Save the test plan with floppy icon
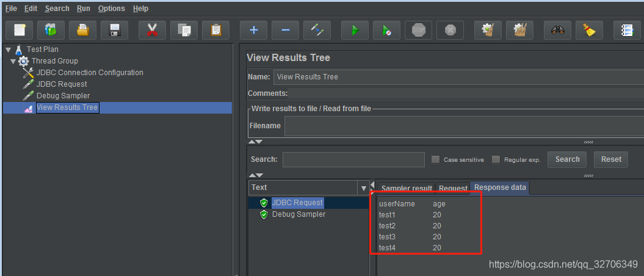The image size is (644, 276). [114, 30]
